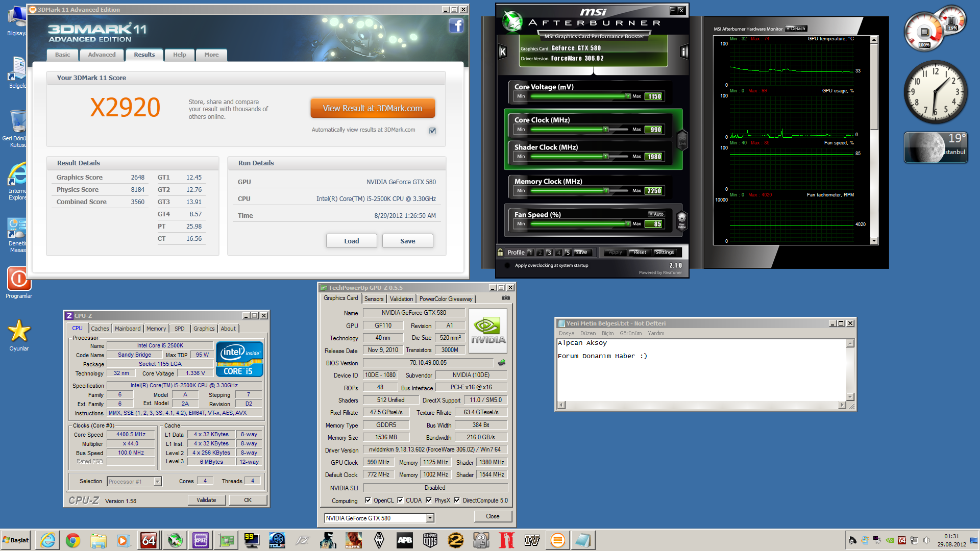Open the Oyunlar star desktop shortcut
980x551 pixels.
tap(19, 335)
